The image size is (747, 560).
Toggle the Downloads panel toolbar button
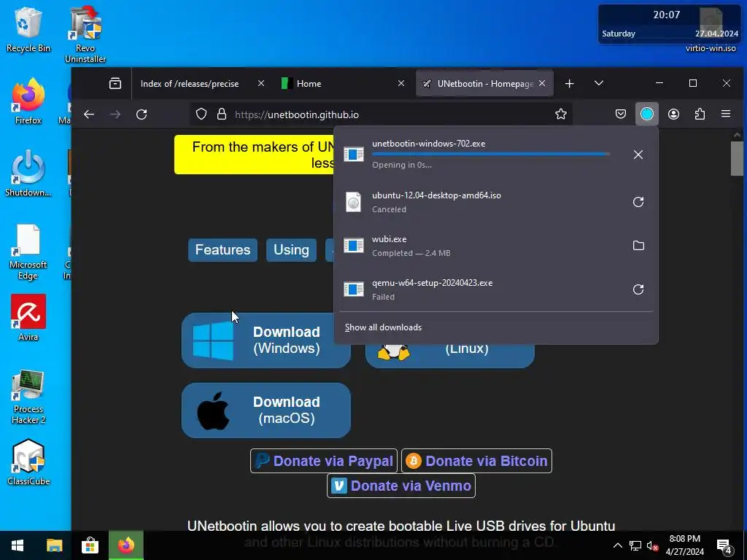click(x=646, y=114)
